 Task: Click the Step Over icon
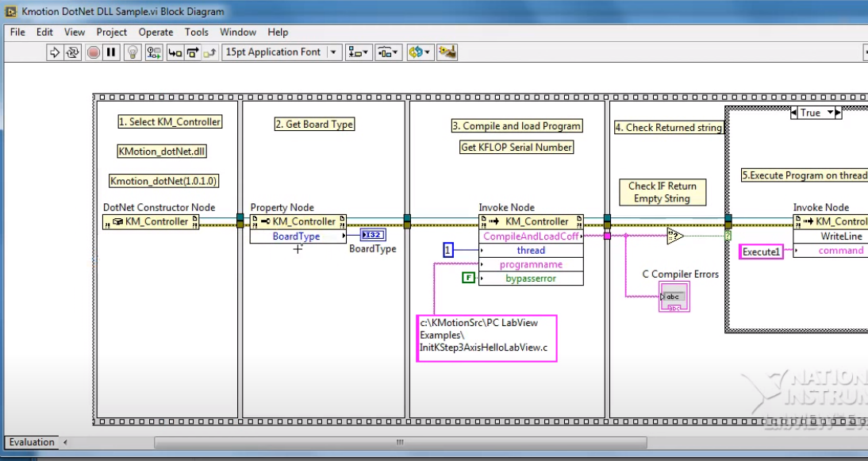click(193, 52)
